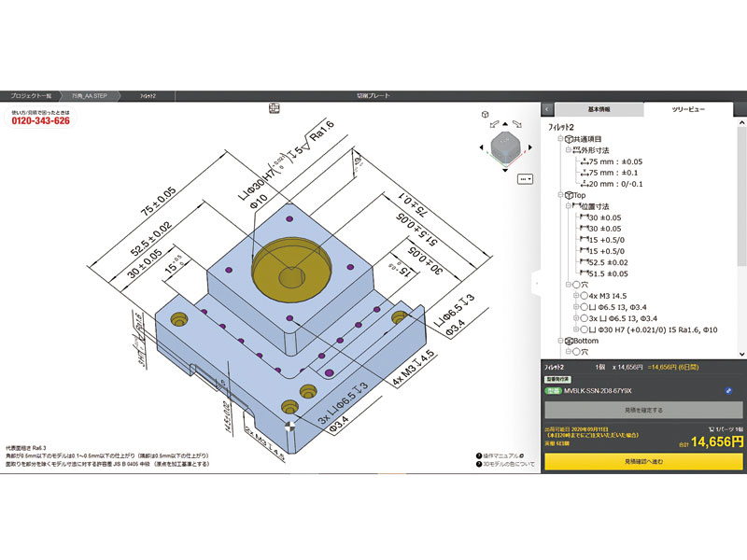
Task: Click the yellow 見積確認へ進む button
Action: tap(643, 460)
